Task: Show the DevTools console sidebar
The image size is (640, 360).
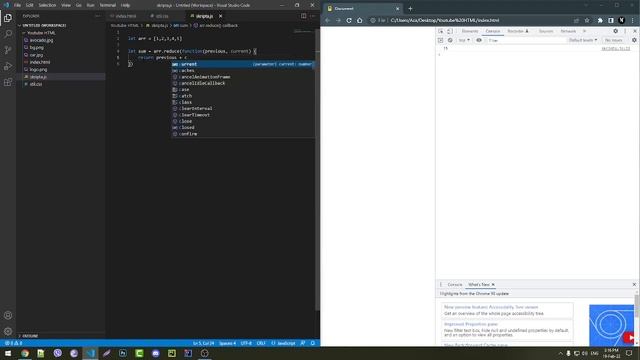Action: (x=440, y=40)
